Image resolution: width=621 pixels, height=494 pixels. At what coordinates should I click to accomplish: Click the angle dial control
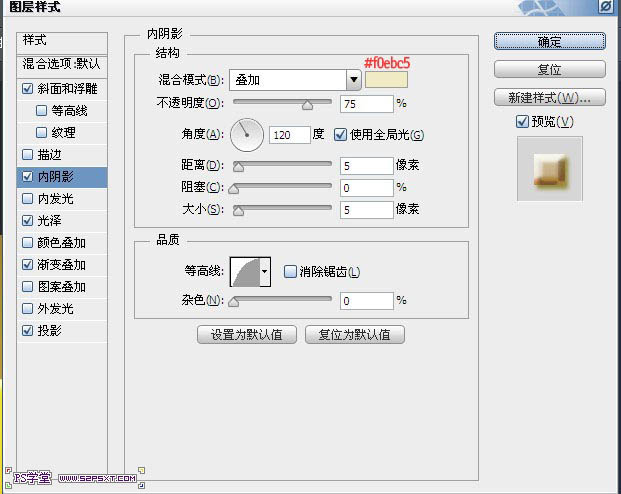click(x=247, y=134)
